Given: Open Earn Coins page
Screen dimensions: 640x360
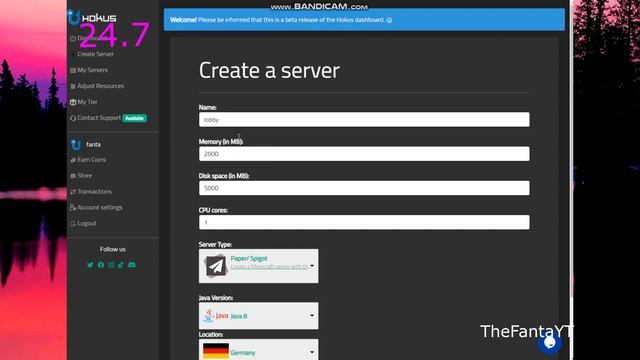Looking at the screenshot, I should (x=91, y=160).
